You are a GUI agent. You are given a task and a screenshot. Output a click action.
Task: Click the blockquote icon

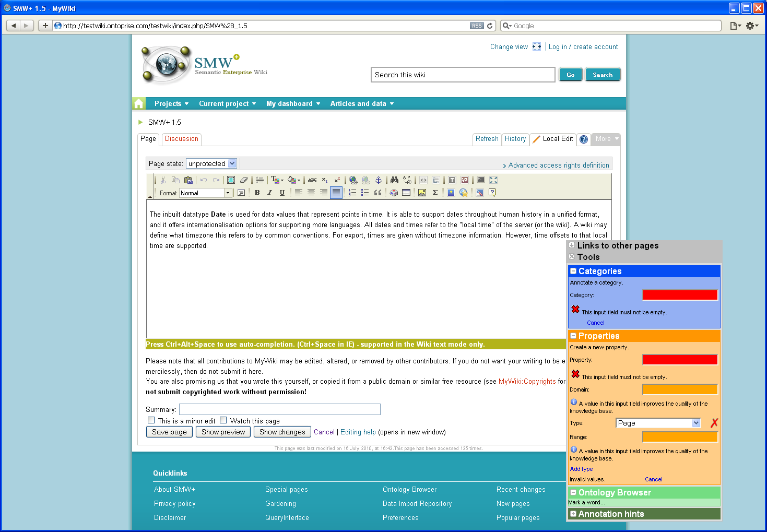(x=377, y=193)
